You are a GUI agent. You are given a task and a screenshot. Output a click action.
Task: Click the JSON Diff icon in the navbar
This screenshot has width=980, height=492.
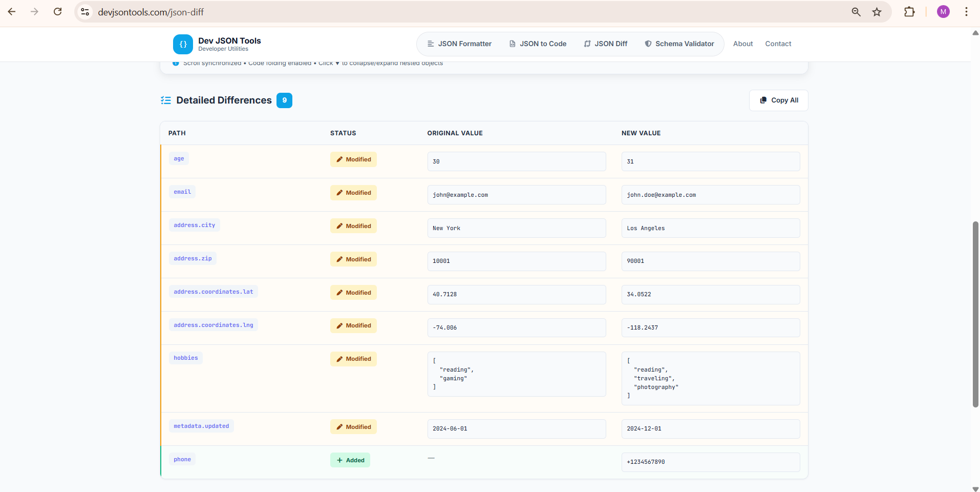(587, 44)
